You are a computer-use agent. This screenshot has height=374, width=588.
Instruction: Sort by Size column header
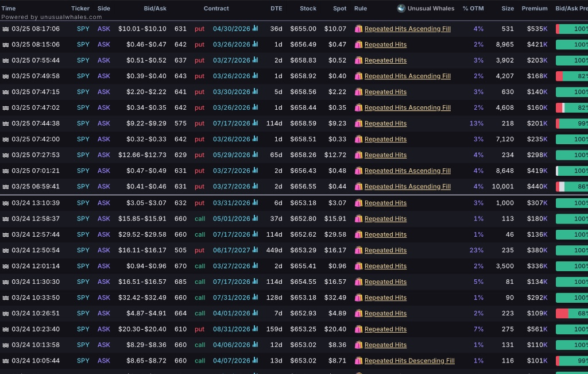tap(508, 8)
